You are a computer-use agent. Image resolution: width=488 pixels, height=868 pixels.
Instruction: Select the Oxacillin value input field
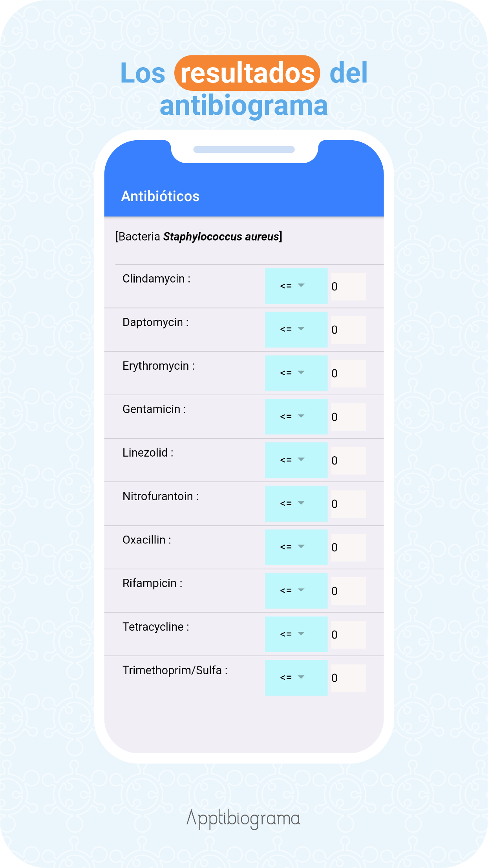point(348,547)
